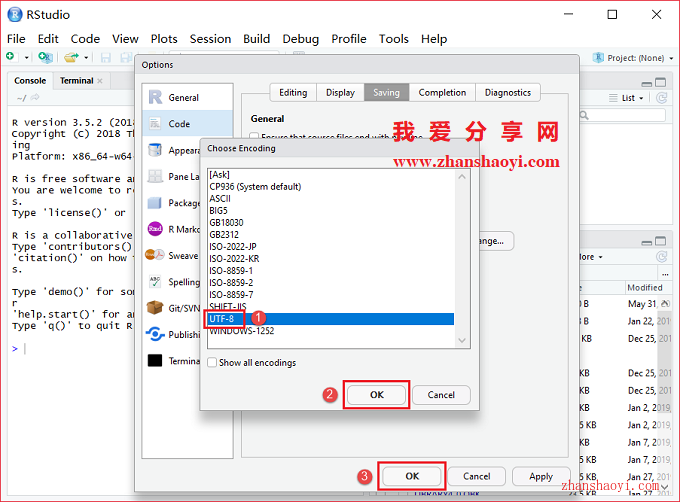
Task: Select ISO-2022-KR encoding
Action: pyautogui.click(x=331, y=259)
